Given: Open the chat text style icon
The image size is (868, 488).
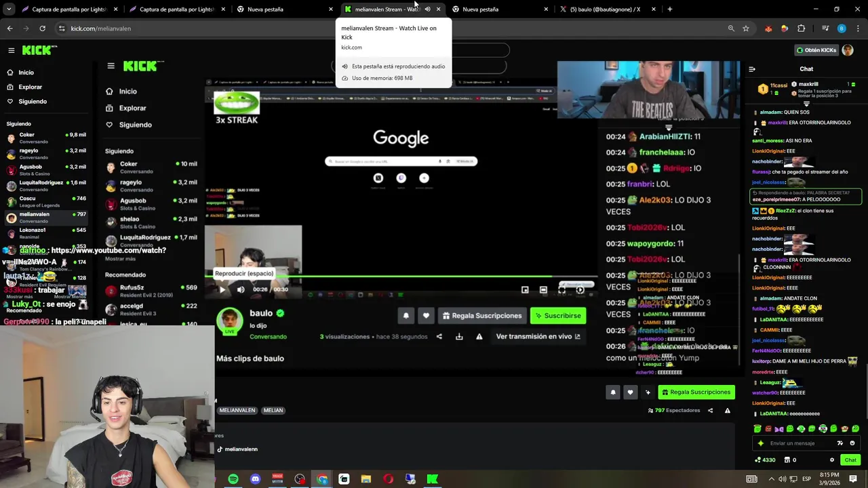Looking at the screenshot, I should click(840, 443).
